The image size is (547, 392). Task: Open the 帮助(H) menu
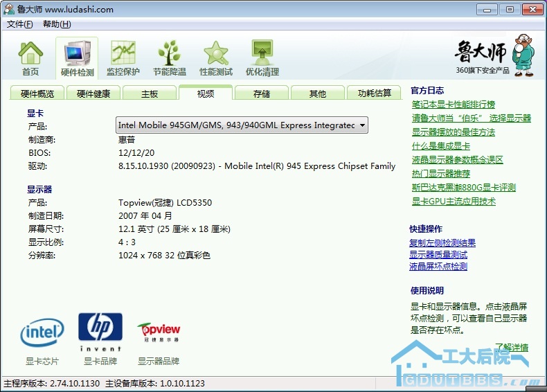pyautogui.click(x=57, y=24)
